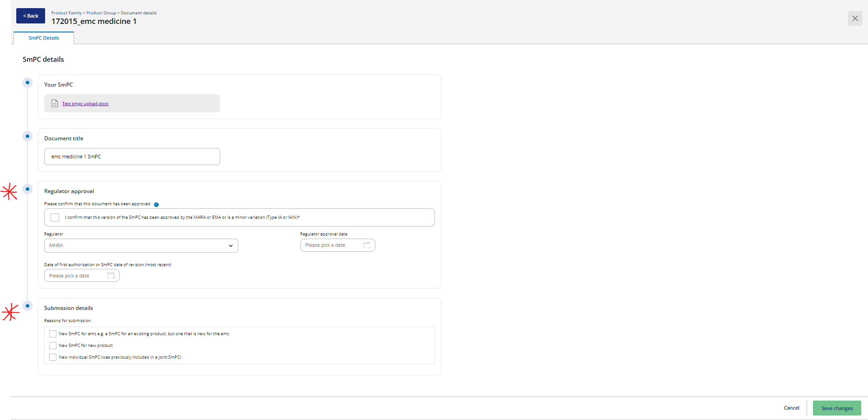
Task: Check the New SmPC for emc option
Action: point(53,333)
